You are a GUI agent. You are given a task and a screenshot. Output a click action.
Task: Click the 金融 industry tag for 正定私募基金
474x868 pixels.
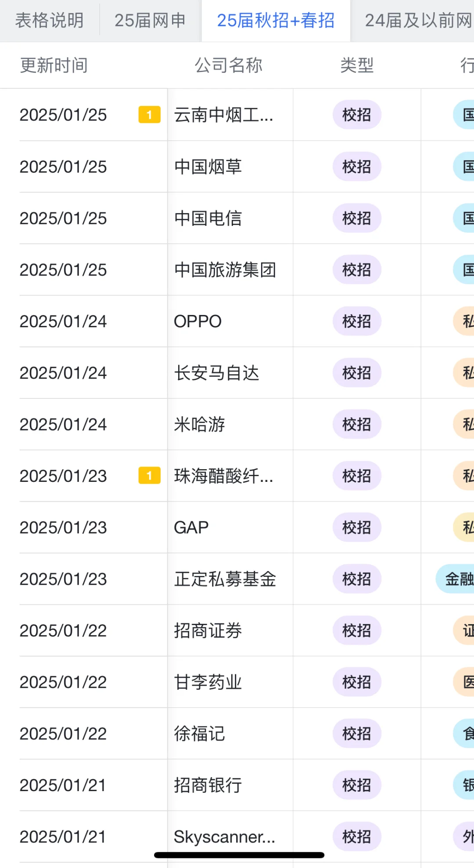coord(457,579)
